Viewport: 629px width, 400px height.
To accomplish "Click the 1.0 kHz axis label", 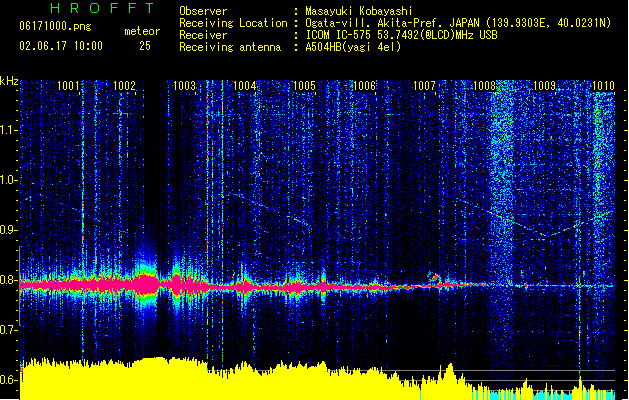I will click(8, 180).
